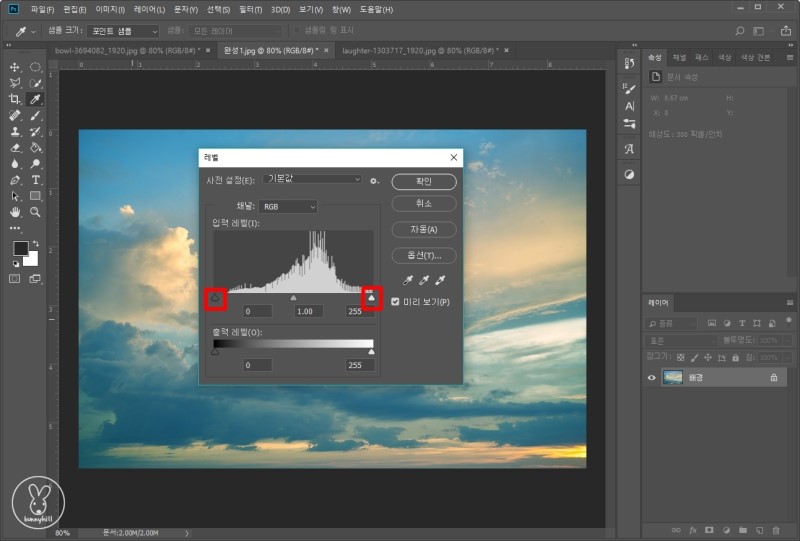Open the 샘플 크기 포인트 샘플 dropdown
The image size is (800, 541).
pyautogui.click(x=121, y=31)
